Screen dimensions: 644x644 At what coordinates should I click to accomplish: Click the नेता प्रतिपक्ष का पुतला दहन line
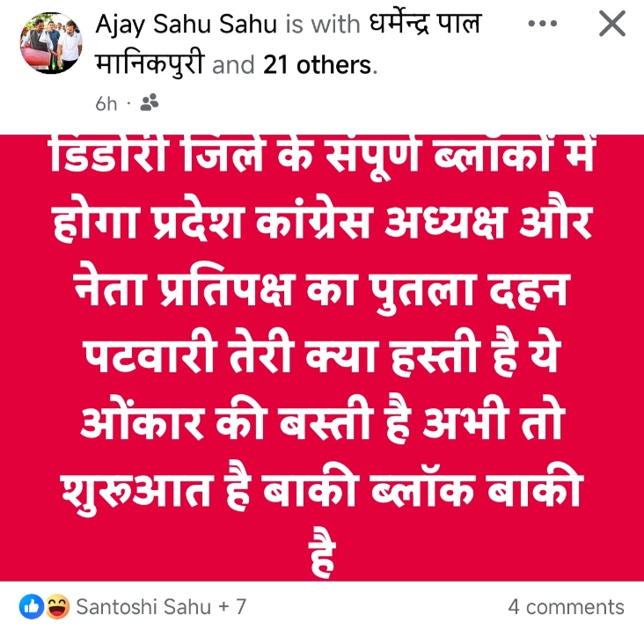tap(321, 291)
